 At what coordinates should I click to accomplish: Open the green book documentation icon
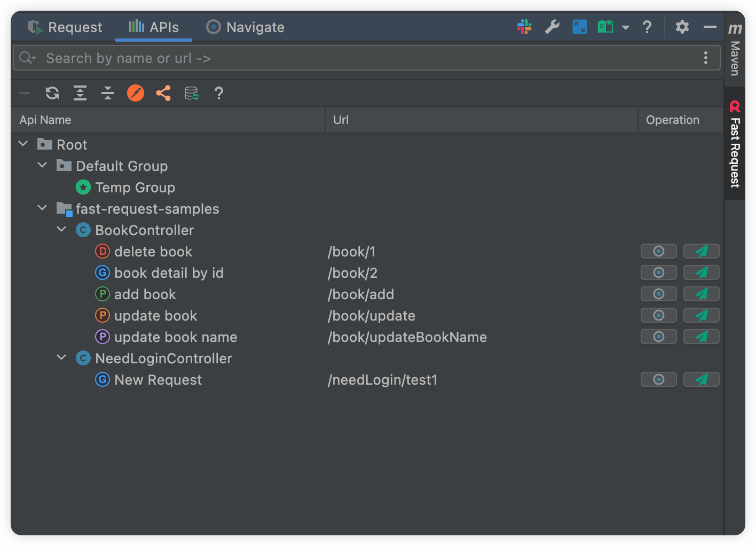pos(605,27)
